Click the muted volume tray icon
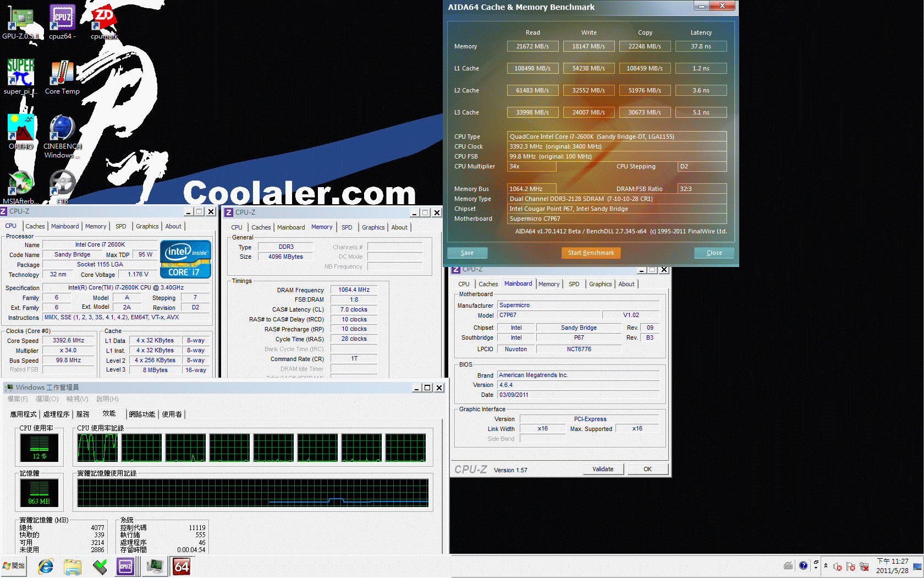The height and width of the screenshot is (578, 924). pyautogui.click(x=838, y=566)
